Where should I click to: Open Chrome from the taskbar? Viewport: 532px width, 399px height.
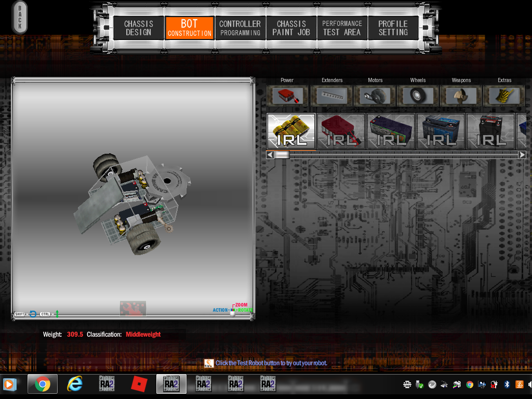point(43,384)
